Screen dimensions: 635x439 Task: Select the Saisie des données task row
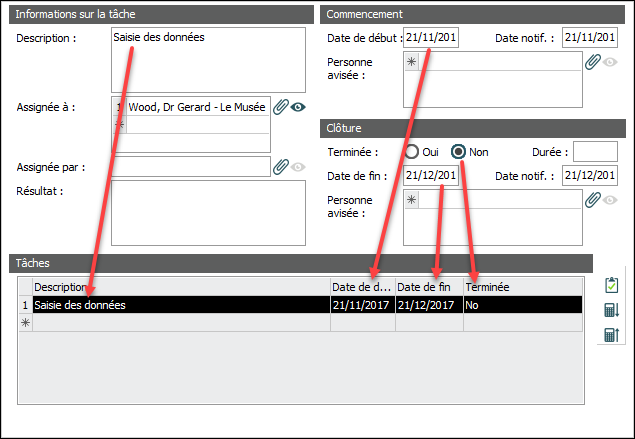[180, 305]
